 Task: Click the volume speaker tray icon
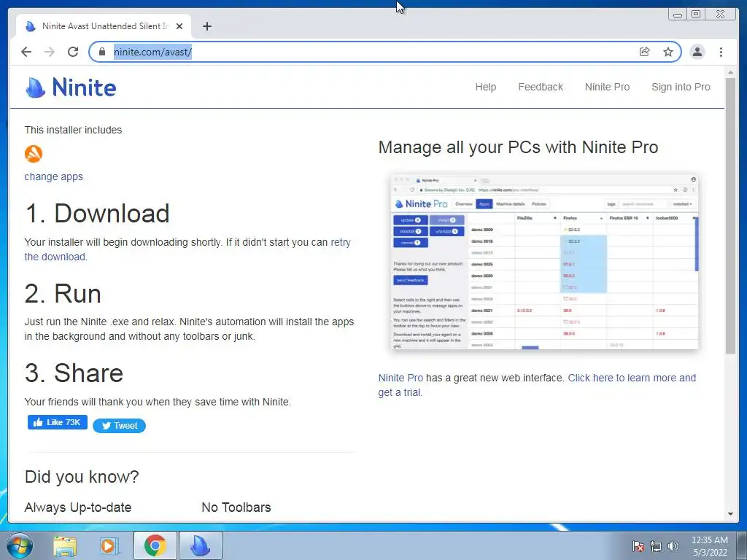673,547
